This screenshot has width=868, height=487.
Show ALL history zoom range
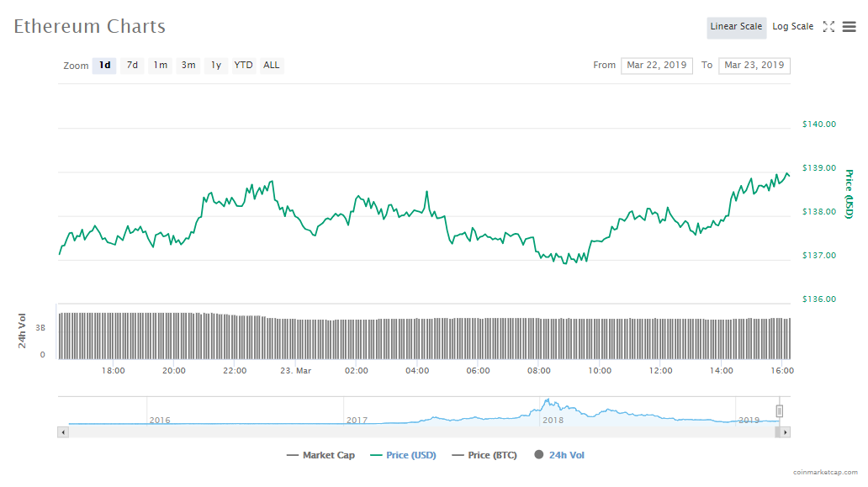(272, 66)
